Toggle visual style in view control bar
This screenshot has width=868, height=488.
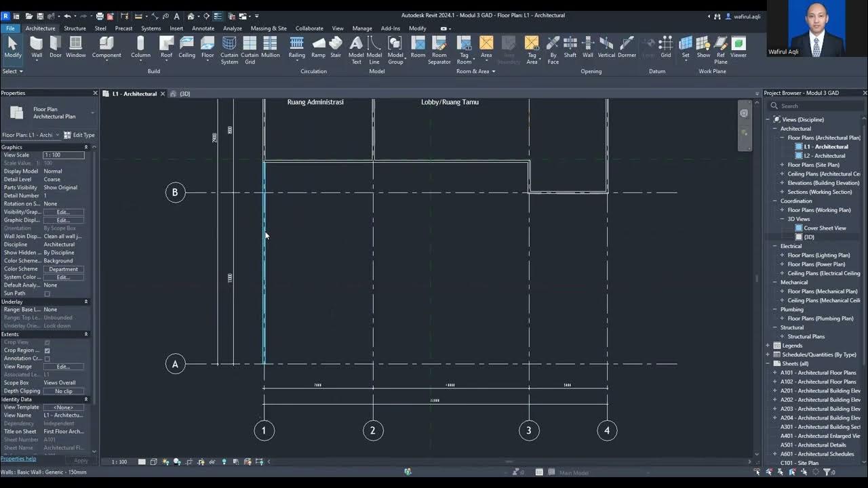(154, 462)
